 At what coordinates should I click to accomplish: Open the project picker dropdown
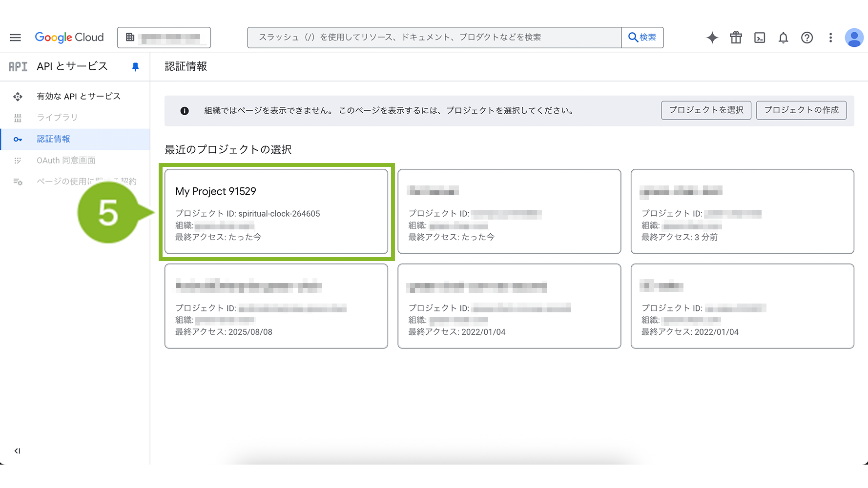(x=164, y=38)
